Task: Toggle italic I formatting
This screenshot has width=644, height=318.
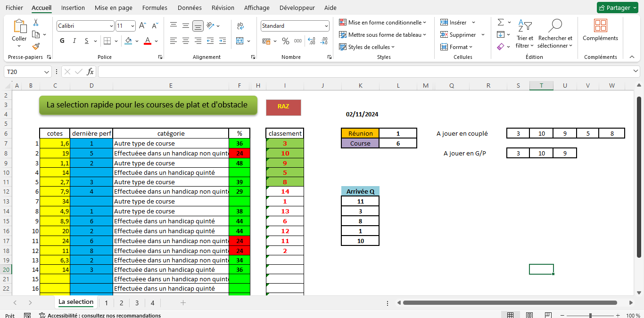Action: click(74, 41)
